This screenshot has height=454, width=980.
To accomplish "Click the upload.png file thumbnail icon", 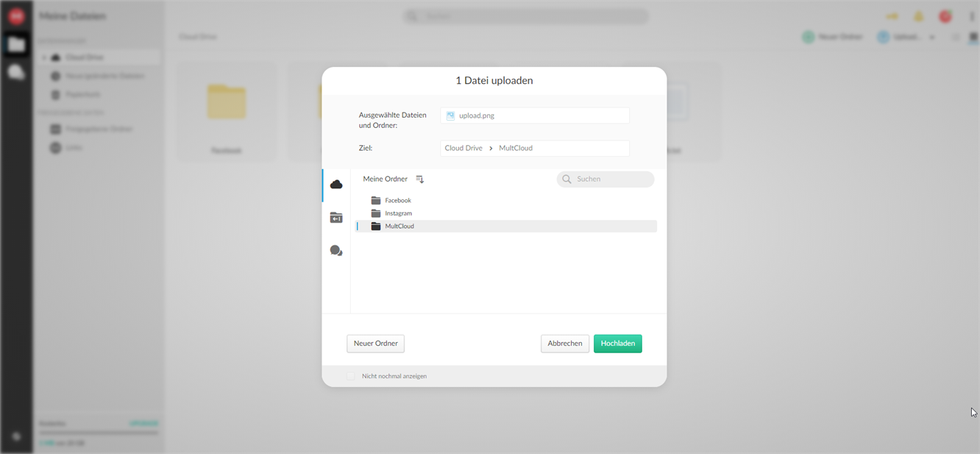I will pos(450,116).
